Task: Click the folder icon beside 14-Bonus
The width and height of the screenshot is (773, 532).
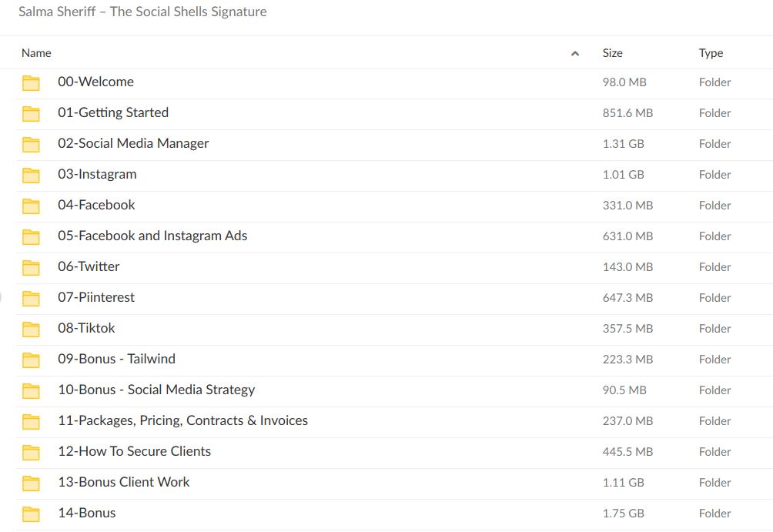Action: pyautogui.click(x=31, y=514)
